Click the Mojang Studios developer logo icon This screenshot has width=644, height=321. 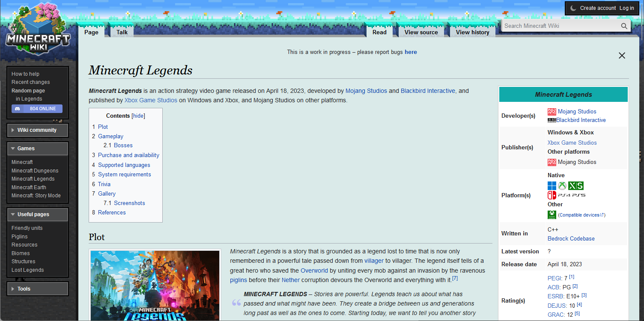point(552,112)
